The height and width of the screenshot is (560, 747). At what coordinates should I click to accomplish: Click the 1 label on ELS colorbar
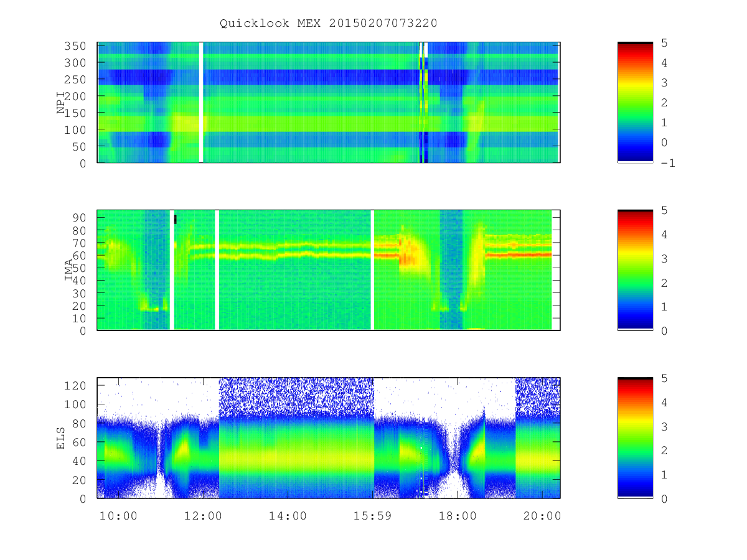coord(665,474)
